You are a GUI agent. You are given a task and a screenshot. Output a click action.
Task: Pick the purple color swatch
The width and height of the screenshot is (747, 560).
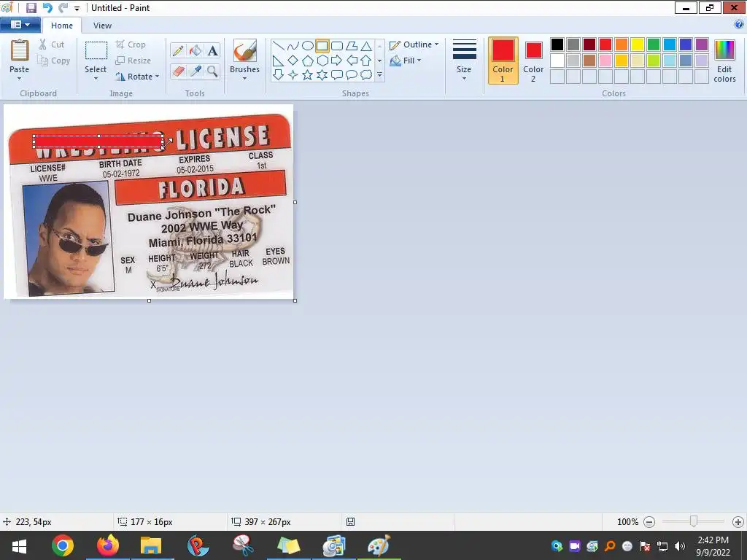tap(702, 44)
